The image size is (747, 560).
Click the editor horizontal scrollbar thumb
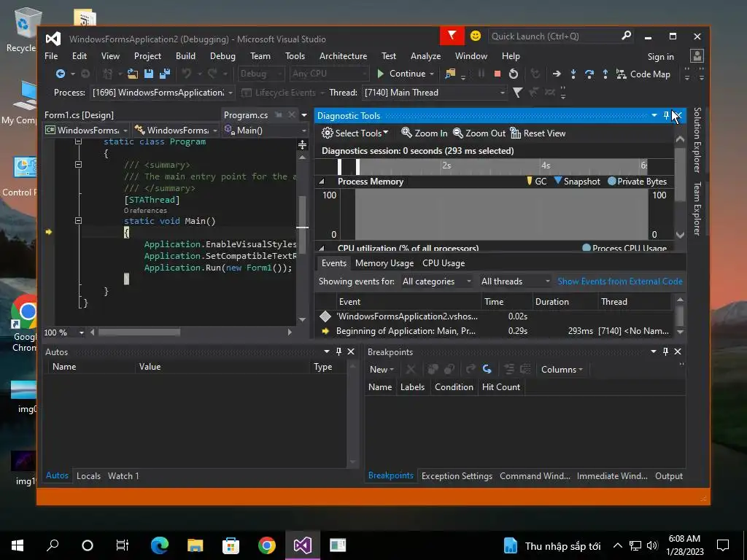pyautogui.click(x=139, y=332)
